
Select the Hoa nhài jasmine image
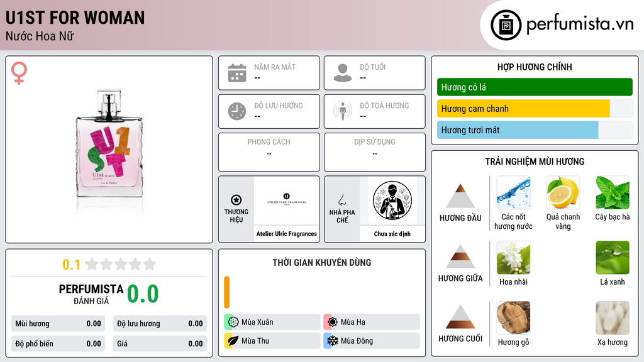click(513, 258)
